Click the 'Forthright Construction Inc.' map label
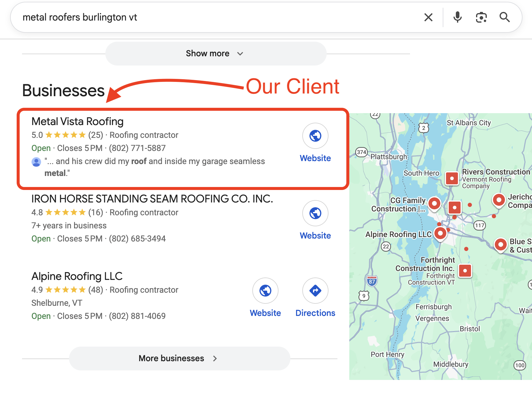Image resolution: width=532 pixels, height=399 pixels. coord(425,264)
